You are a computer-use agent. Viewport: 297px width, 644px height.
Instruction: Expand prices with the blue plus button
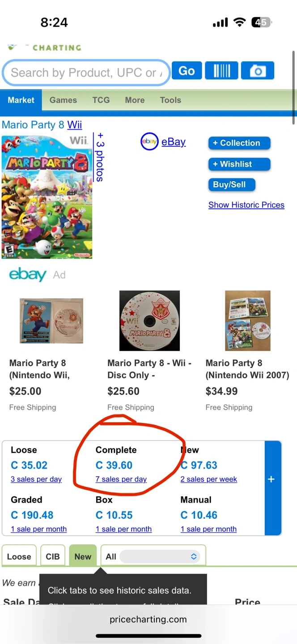pyautogui.click(x=272, y=479)
